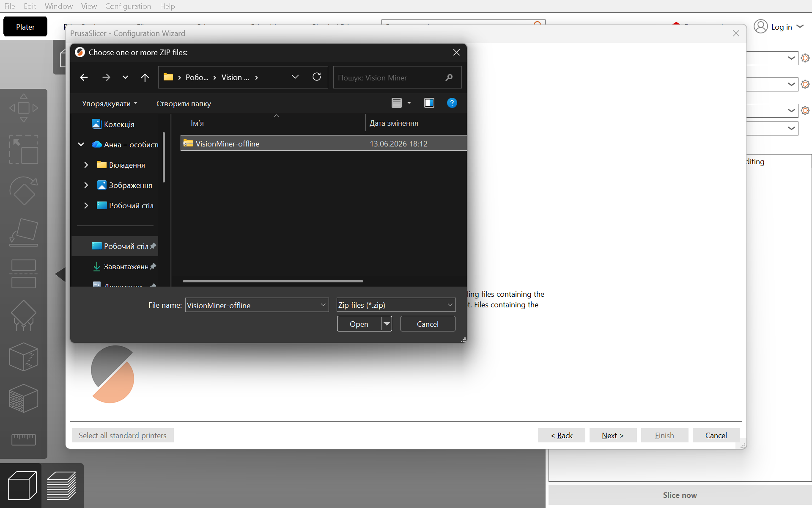Click Next in Configuration Wizard
Image resolution: width=812 pixels, height=508 pixels.
(x=613, y=435)
